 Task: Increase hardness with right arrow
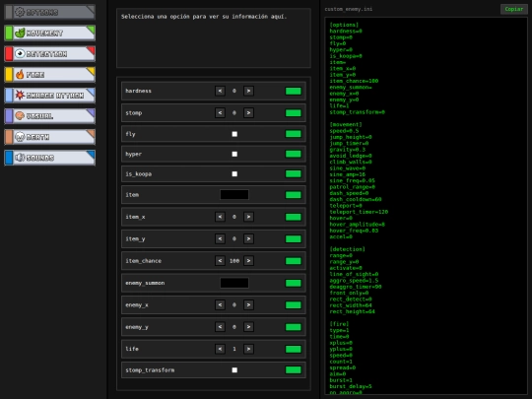click(248, 91)
